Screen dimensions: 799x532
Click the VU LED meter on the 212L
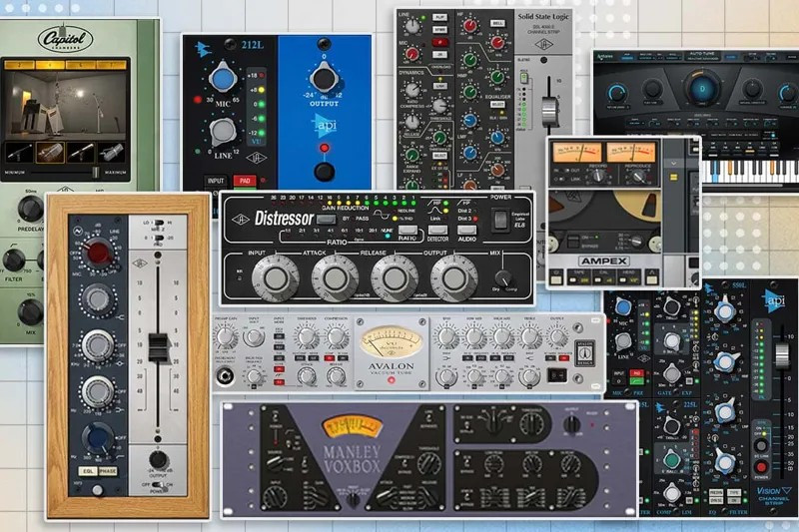pyautogui.click(x=256, y=109)
